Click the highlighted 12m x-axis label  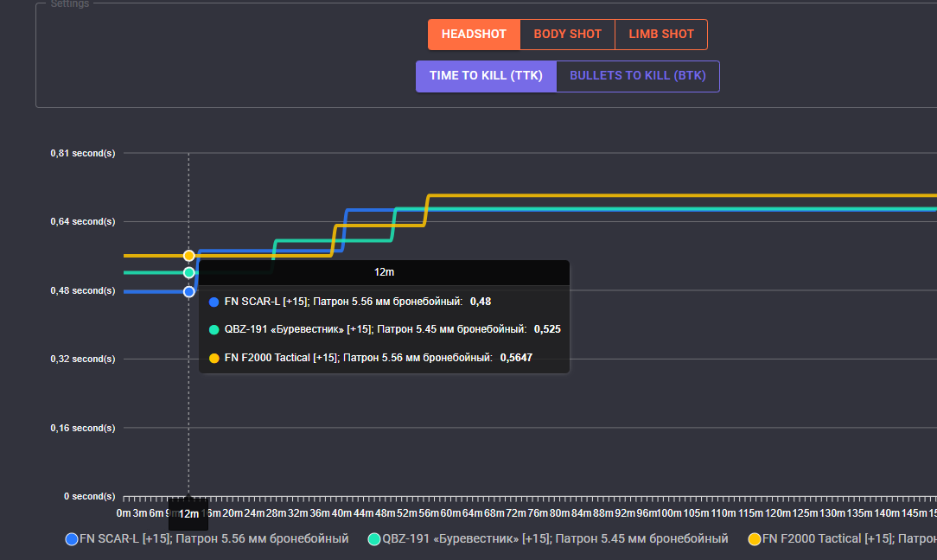click(188, 514)
